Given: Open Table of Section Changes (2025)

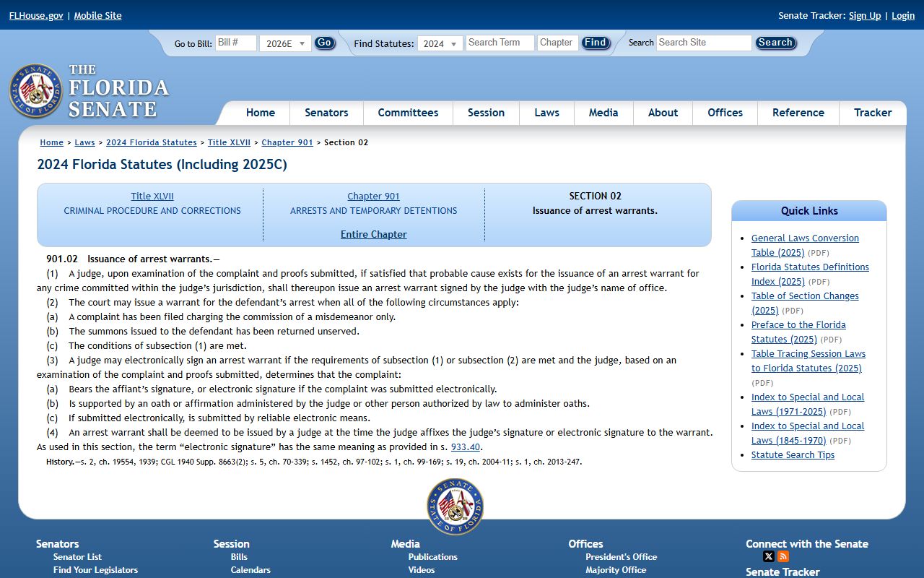Looking at the screenshot, I should coord(805,303).
